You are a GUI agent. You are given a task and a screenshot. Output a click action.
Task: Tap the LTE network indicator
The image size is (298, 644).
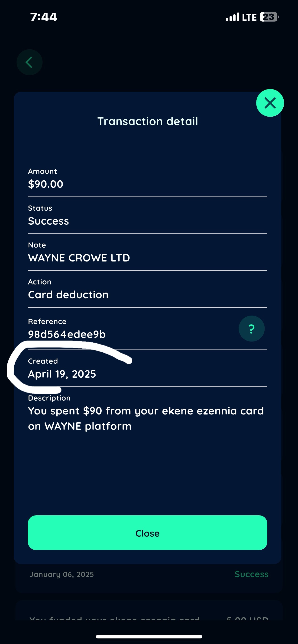[249, 17]
